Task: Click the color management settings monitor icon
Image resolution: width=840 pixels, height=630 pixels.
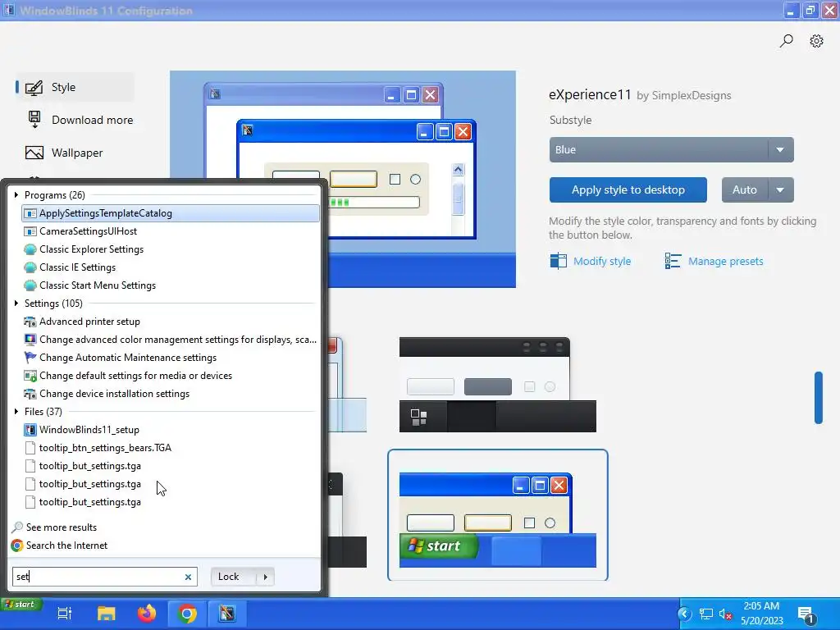Action: pyautogui.click(x=30, y=340)
